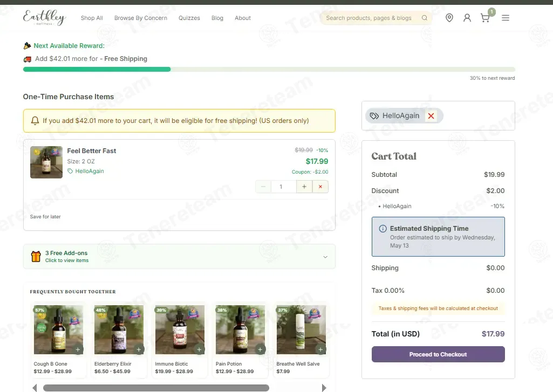
Task: Click 'Click to view items' link
Action: [x=67, y=260]
